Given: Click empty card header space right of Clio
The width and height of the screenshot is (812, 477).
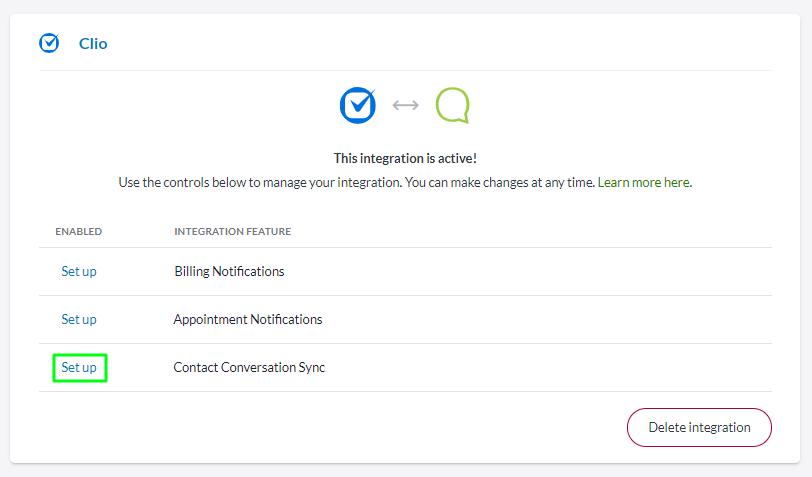Looking at the screenshot, I should [x=450, y=43].
